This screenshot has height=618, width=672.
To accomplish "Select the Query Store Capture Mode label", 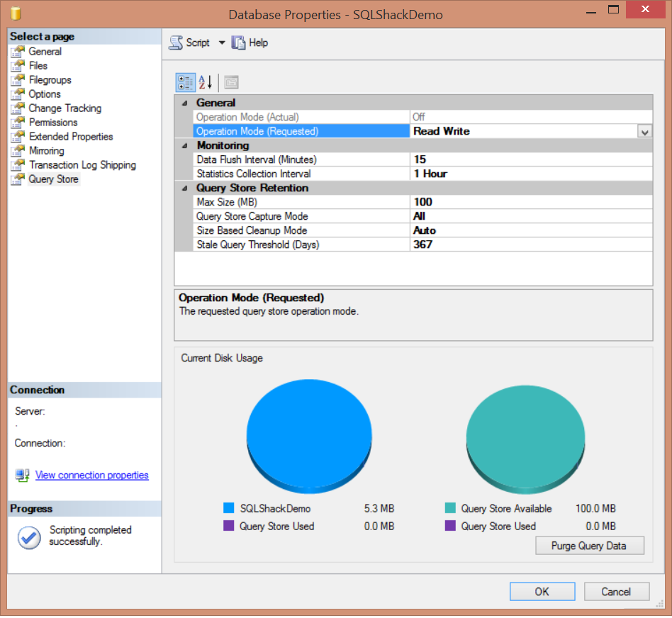I will point(252,216).
